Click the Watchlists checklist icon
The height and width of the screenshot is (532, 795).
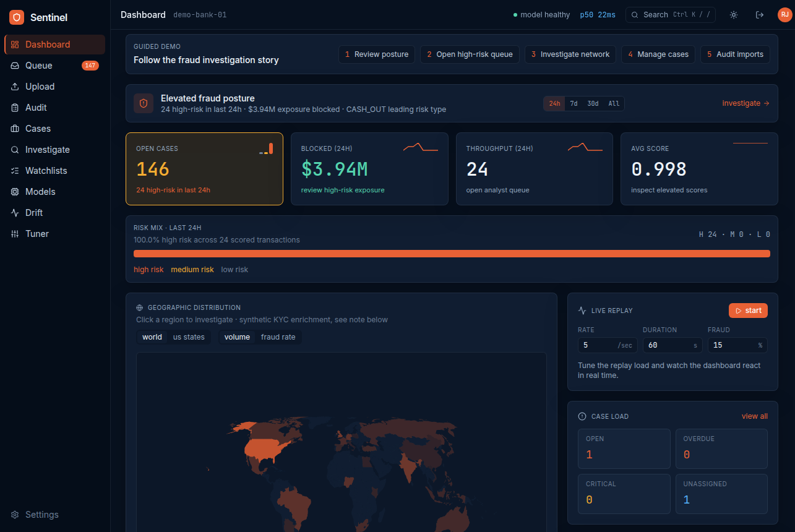(x=15, y=171)
